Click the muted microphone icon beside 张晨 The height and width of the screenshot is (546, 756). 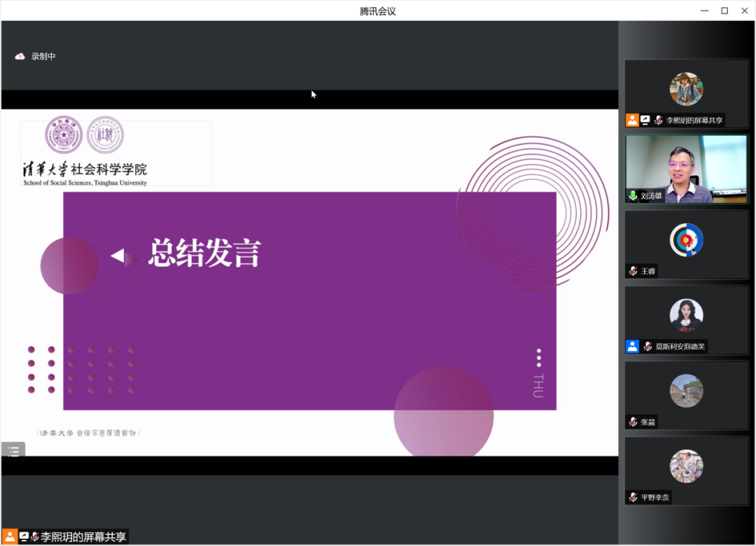point(633,422)
